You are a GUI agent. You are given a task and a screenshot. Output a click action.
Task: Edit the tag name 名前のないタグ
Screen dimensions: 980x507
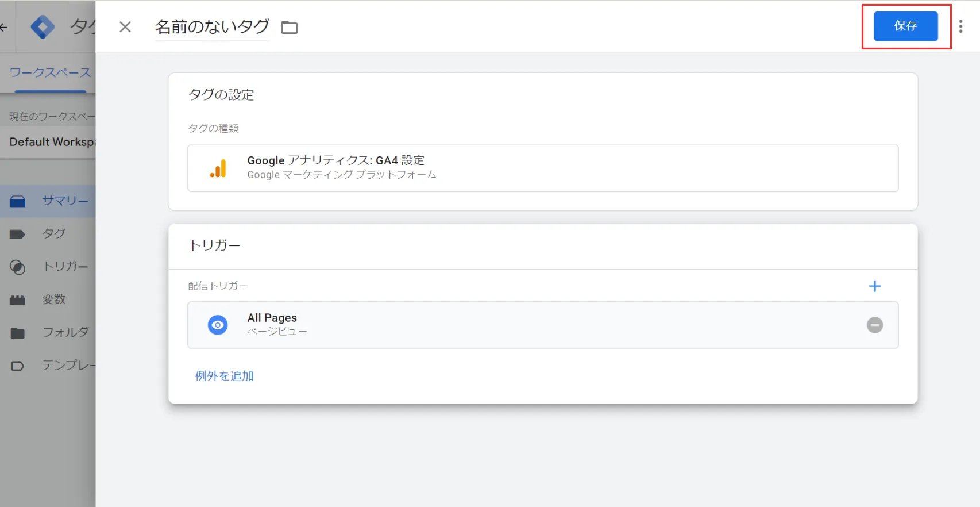211,27
